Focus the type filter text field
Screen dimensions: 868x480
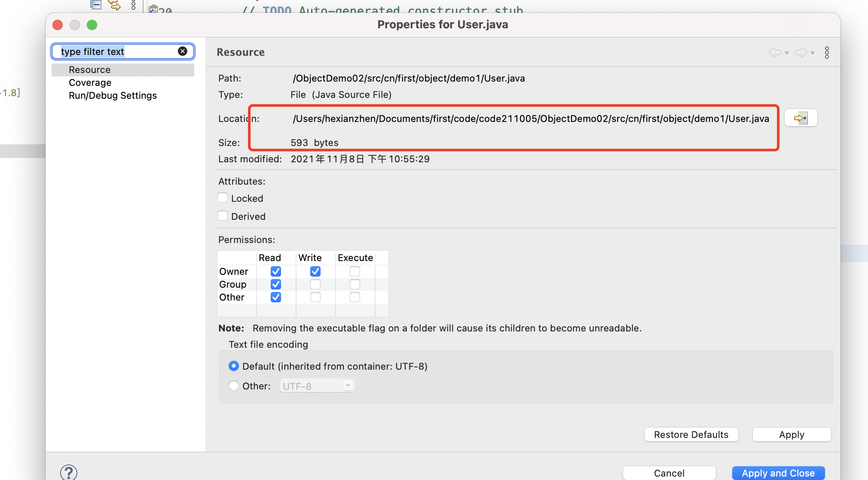click(x=116, y=52)
